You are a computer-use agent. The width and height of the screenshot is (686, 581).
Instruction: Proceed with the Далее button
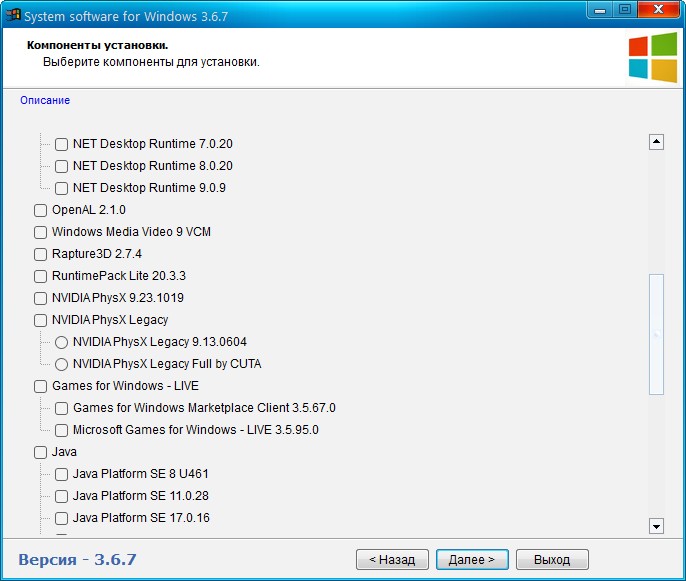(x=472, y=560)
